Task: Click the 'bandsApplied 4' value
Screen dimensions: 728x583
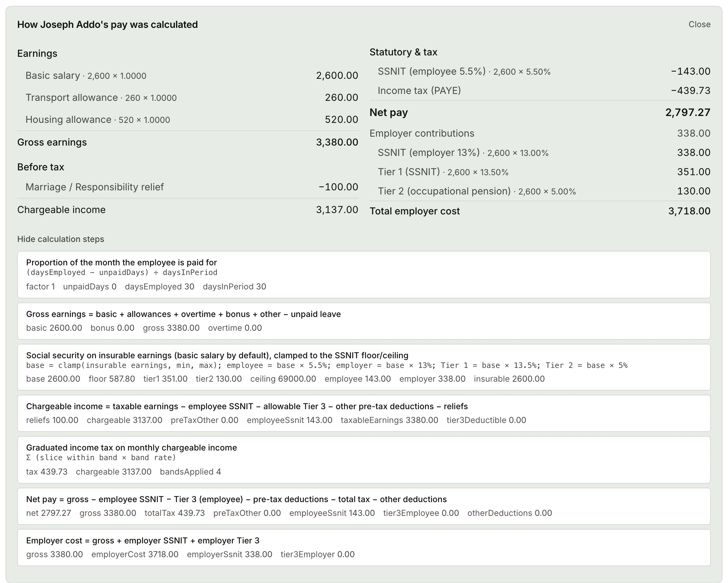Action: (190, 472)
